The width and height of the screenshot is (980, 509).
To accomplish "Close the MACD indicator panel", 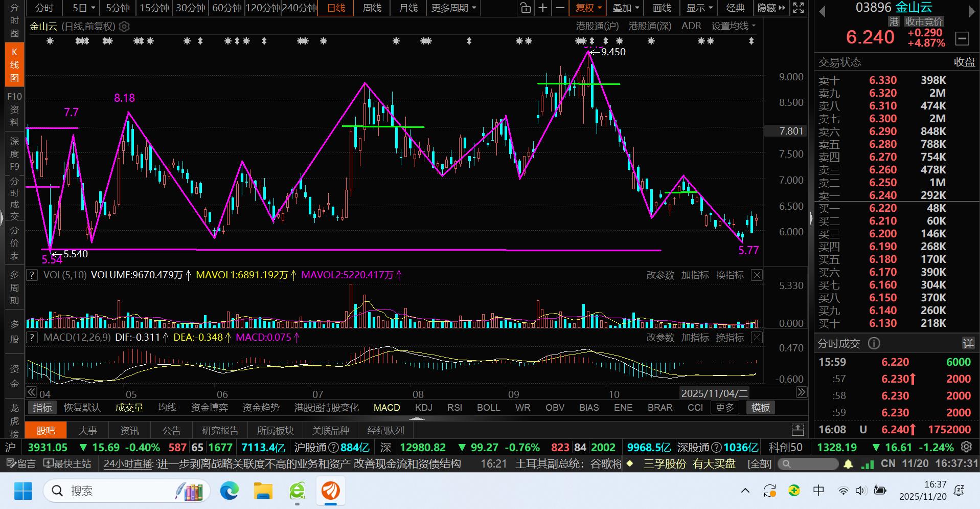I will tap(757, 338).
